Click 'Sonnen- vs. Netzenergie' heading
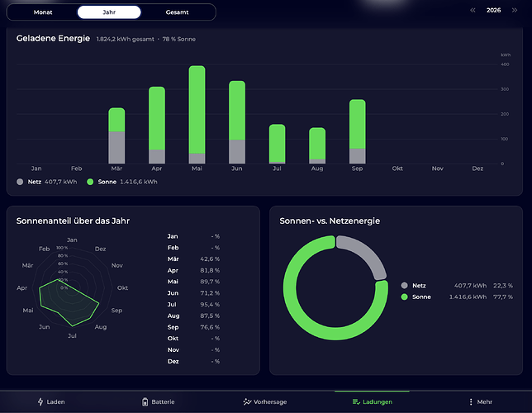532x413 pixels. 330,221
